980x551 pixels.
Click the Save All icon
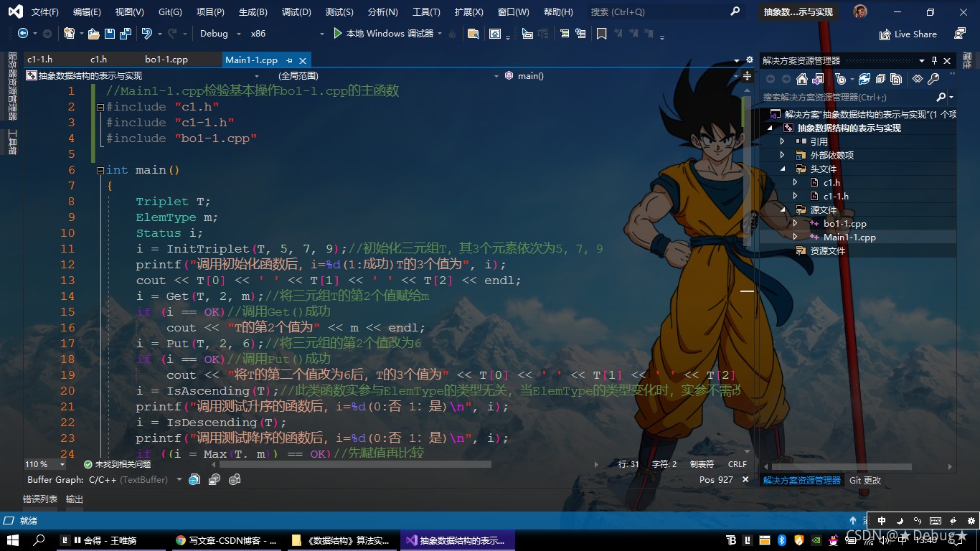click(126, 33)
